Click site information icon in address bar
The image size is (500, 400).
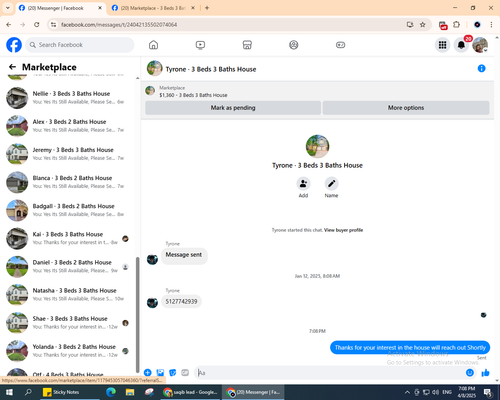pos(53,24)
